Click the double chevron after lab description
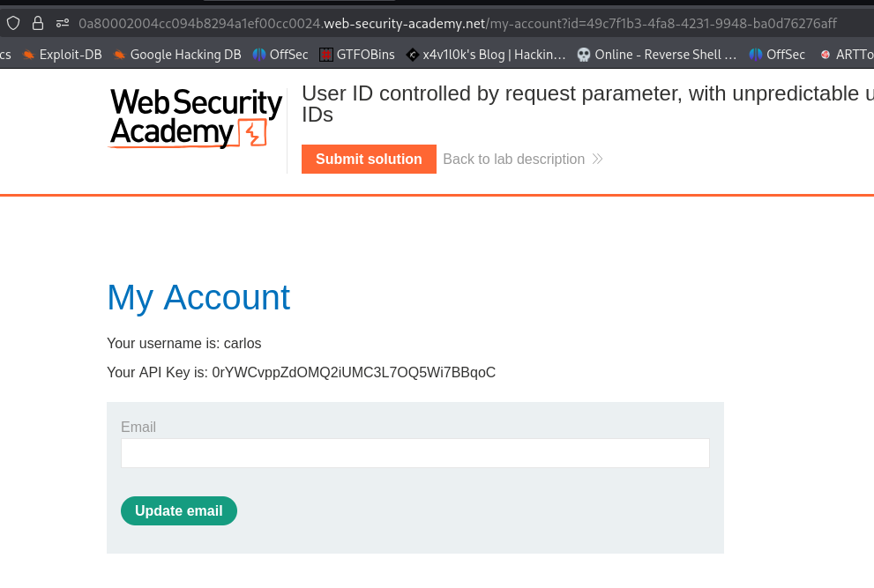 (x=597, y=160)
